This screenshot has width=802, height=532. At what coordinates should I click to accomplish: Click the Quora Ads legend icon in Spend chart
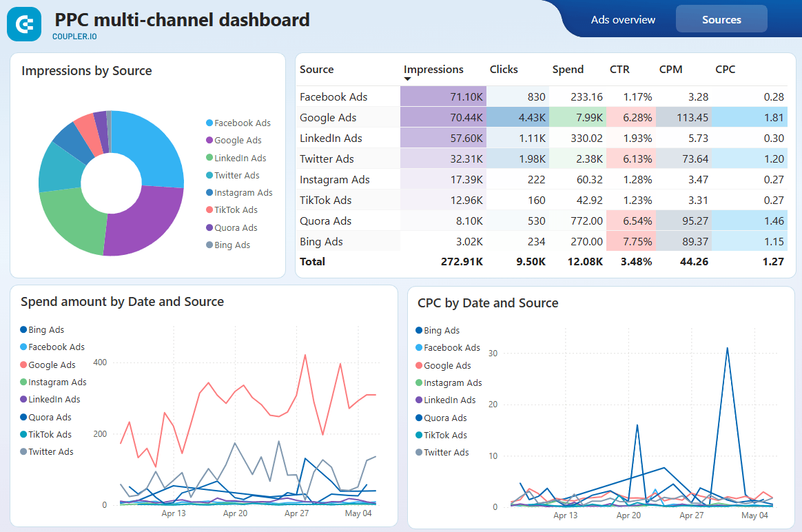[25, 417]
